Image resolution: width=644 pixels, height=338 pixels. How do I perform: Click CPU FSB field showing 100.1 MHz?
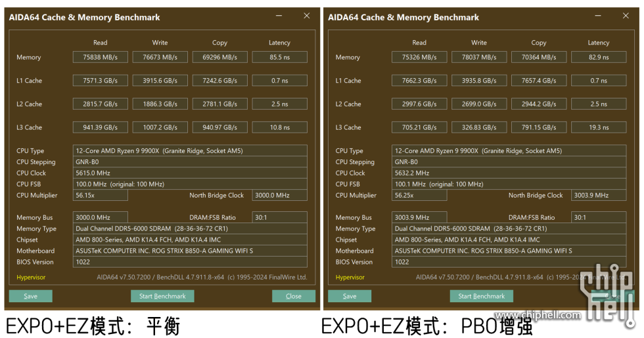[x=509, y=184]
